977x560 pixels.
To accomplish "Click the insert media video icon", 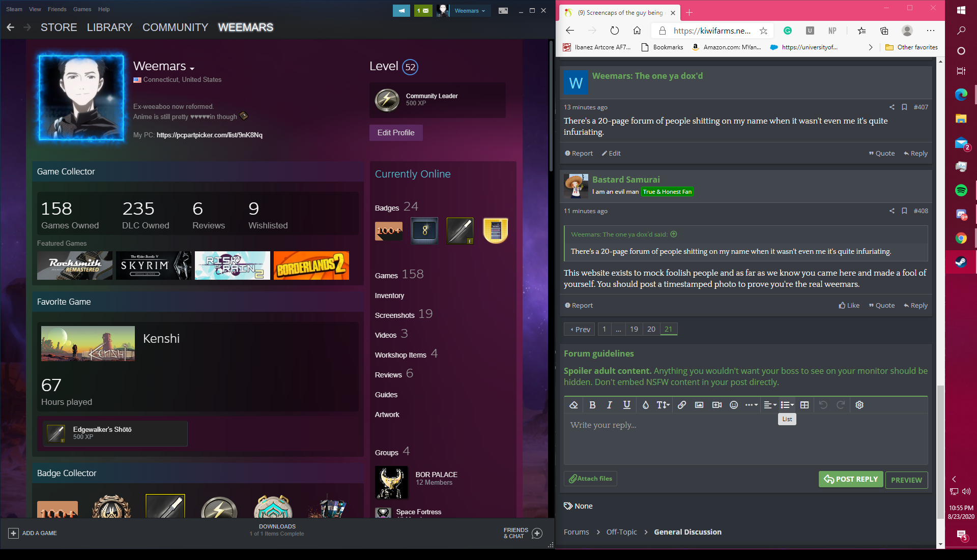I will (x=717, y=405).
